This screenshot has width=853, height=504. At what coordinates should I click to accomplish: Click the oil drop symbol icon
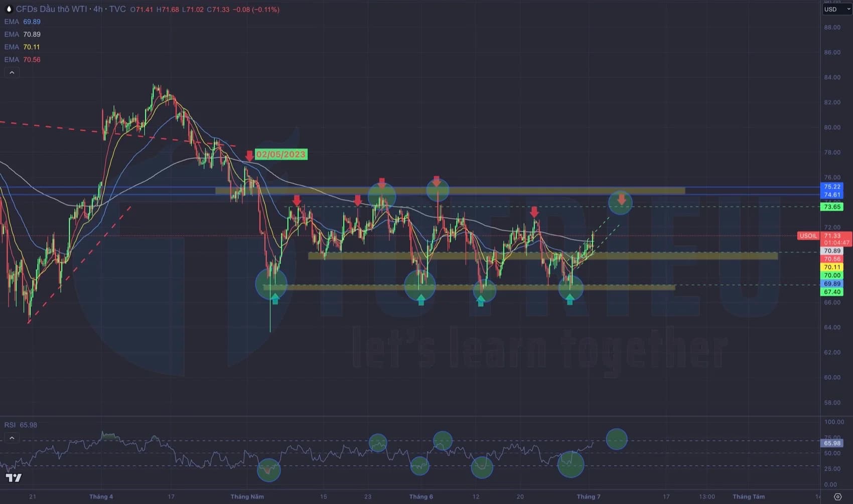point(9,9)
